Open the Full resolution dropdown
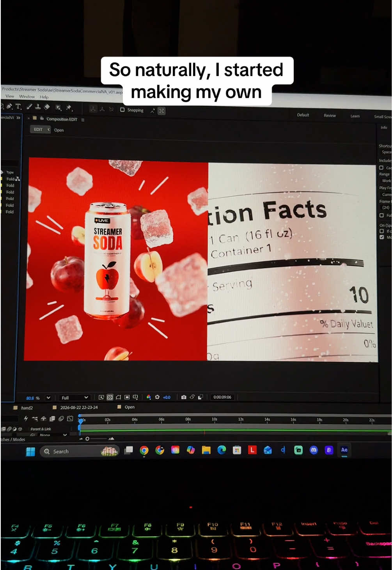The image size is (392, 570). [x=74, y=398]
